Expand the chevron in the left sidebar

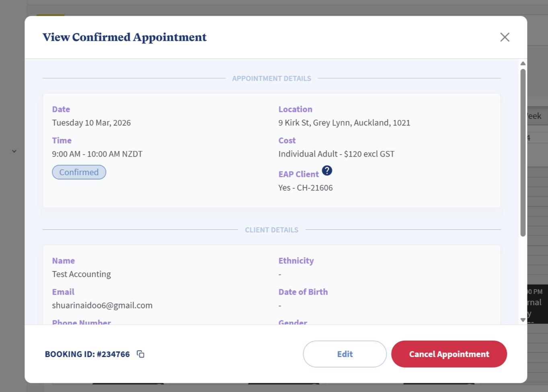coord(14,151)
